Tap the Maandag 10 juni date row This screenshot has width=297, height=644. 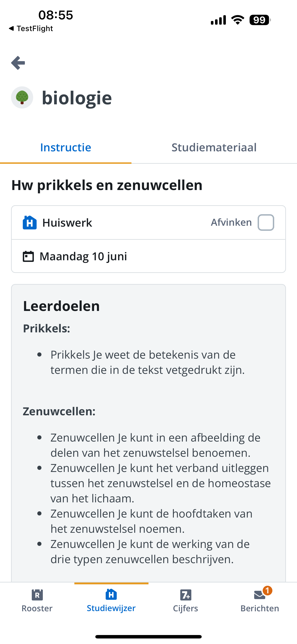(148, 256)
